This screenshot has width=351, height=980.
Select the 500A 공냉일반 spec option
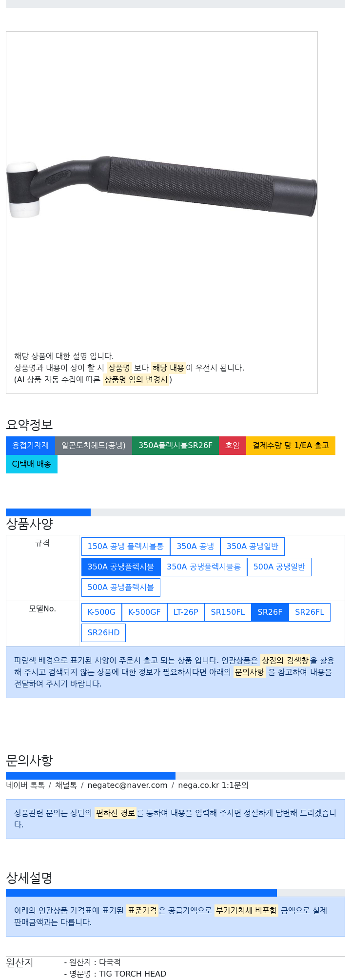279,567
